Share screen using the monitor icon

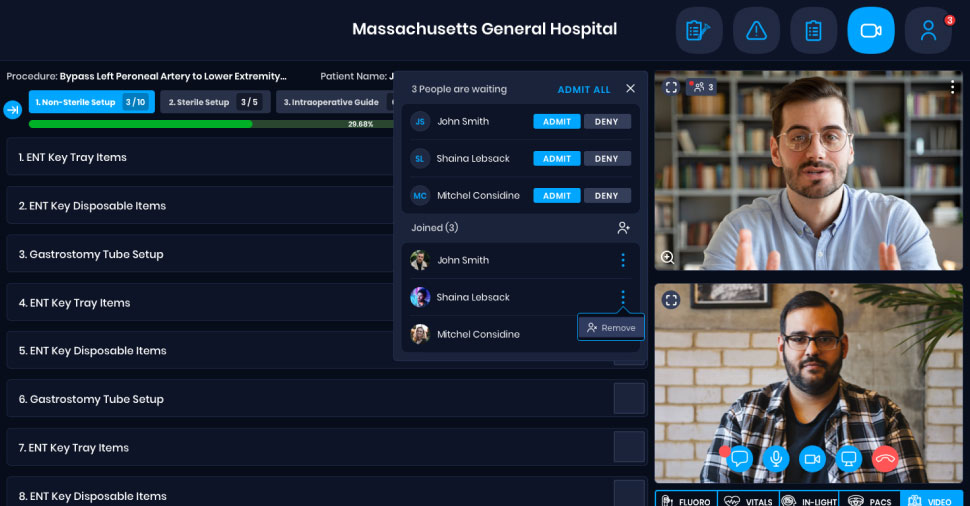pos(848,459)
